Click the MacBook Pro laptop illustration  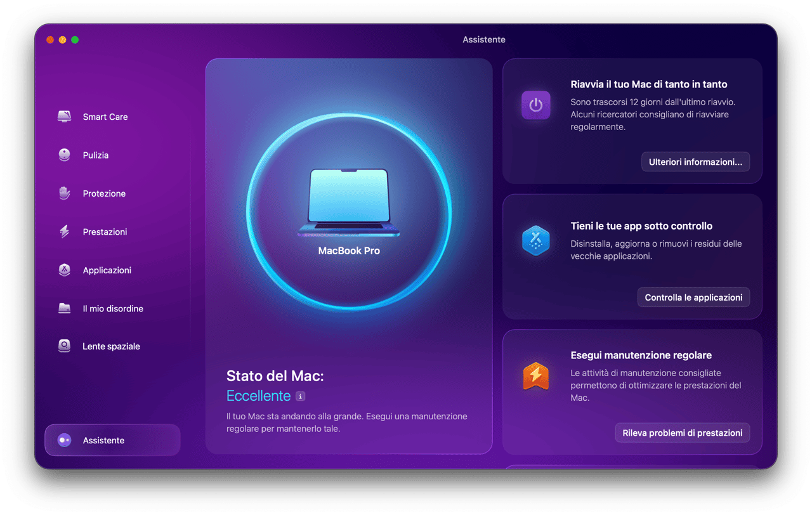(349, 203)
